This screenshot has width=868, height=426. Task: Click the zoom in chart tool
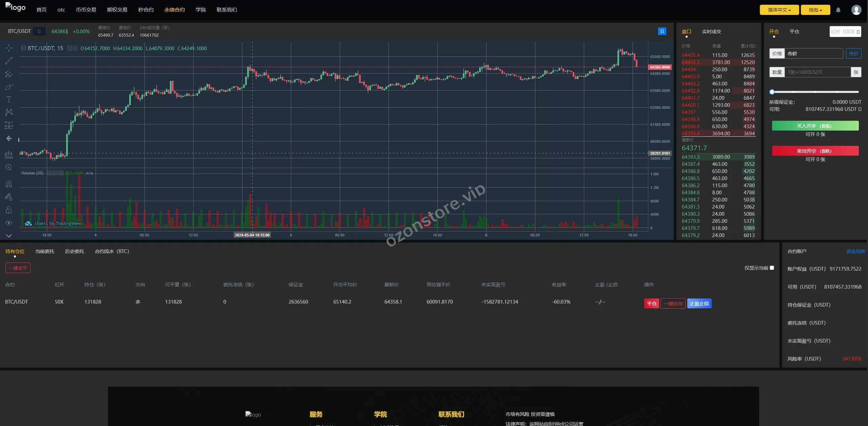9,168
